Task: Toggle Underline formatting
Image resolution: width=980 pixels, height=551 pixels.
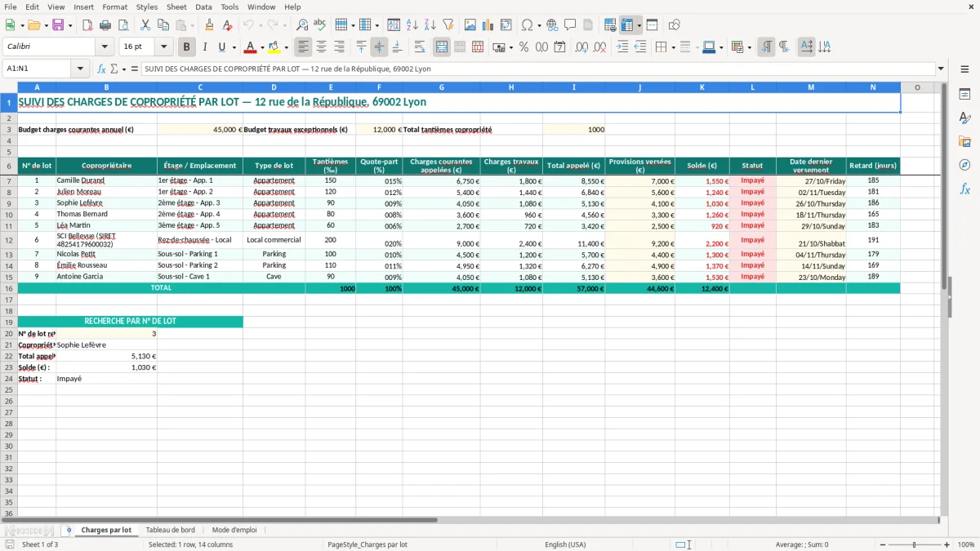Action: click(x=221, y=47)
